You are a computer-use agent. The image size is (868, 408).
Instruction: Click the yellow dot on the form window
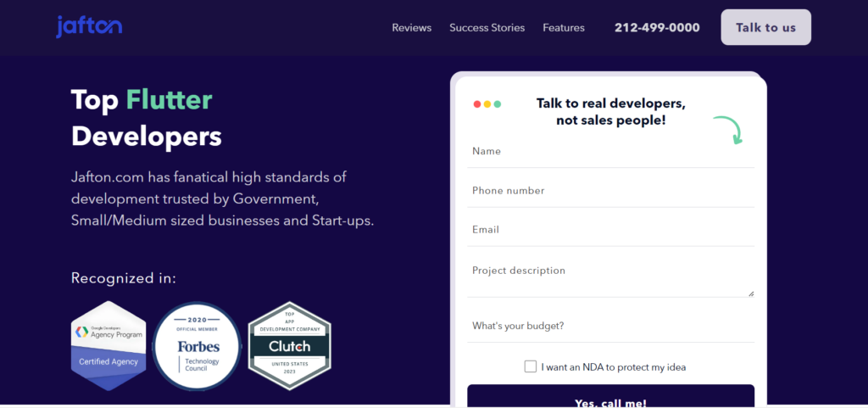(x=487, y=104)
